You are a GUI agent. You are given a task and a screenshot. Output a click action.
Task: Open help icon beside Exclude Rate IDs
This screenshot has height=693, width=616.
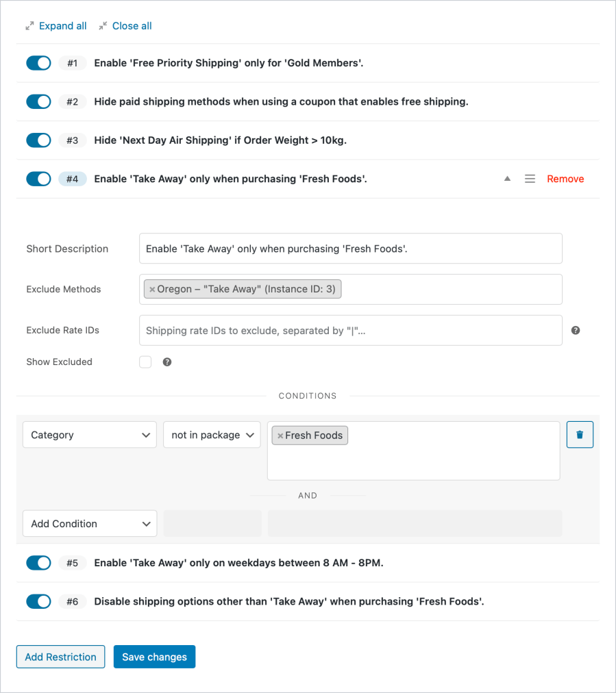pyautogui.click(x=575, y=330)
